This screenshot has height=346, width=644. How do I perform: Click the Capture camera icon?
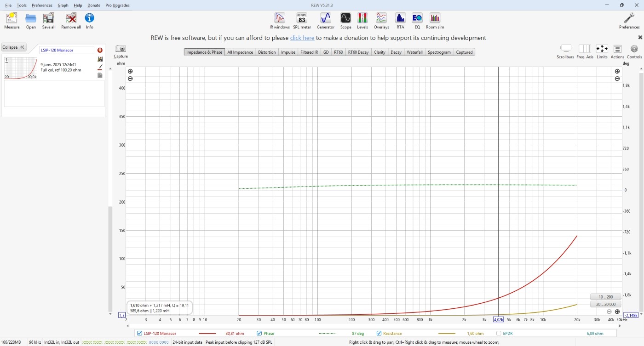(121, 49)
